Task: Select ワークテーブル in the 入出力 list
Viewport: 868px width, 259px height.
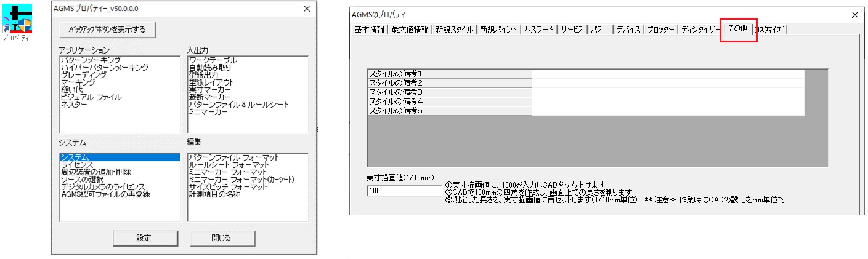Action: 213,60
